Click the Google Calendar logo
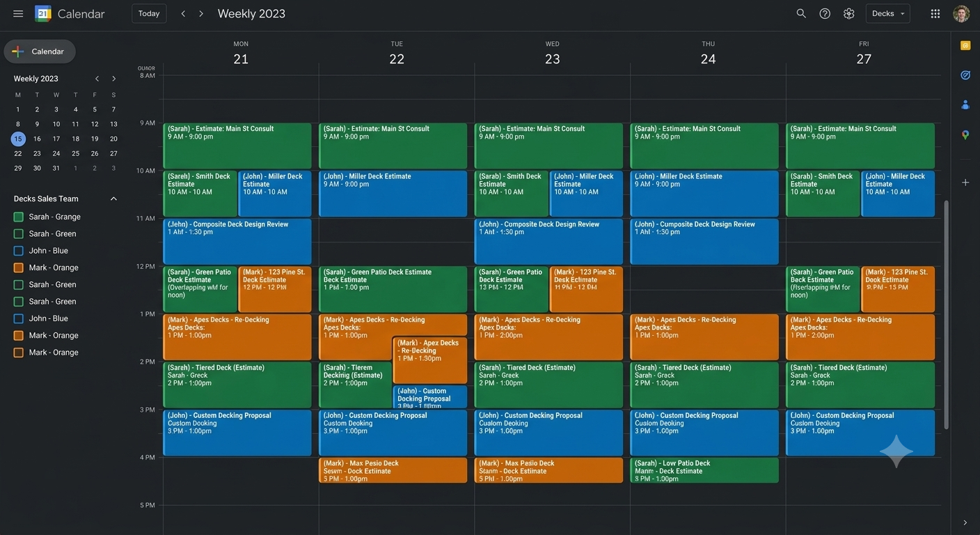This screenshot has width=980, height=535. point(43,14)
